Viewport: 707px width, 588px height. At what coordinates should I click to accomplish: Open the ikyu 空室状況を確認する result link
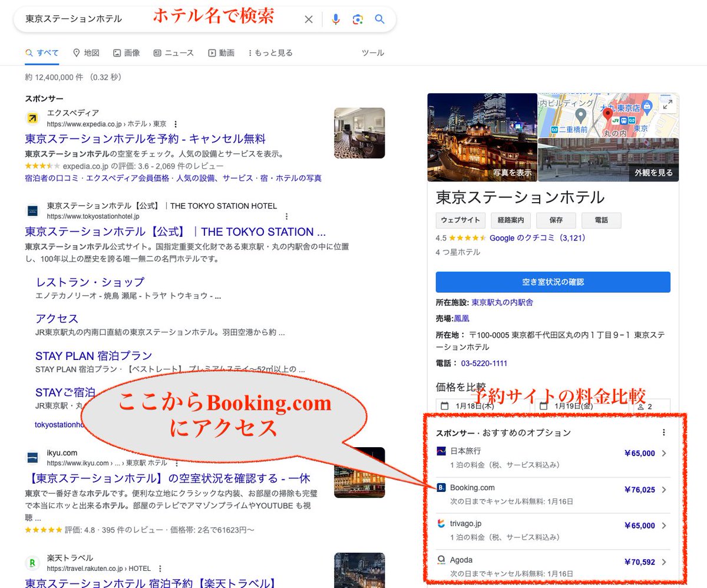tap(168, 478)
